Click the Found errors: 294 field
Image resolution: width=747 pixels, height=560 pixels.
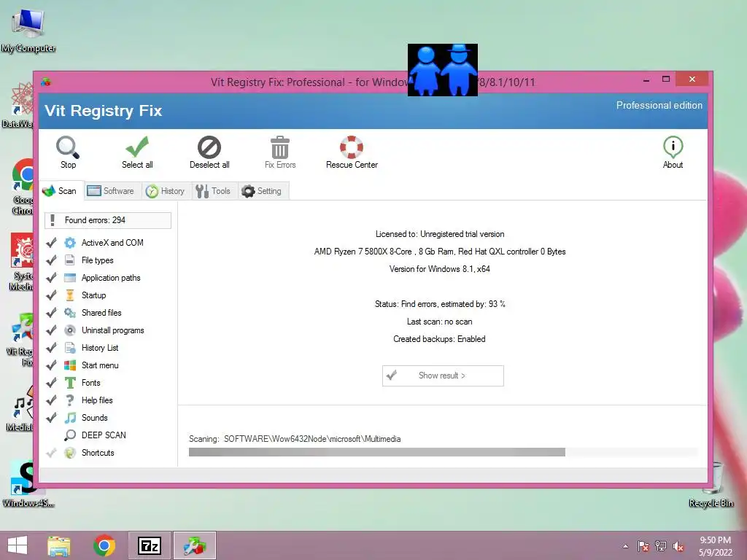[108, 220]
